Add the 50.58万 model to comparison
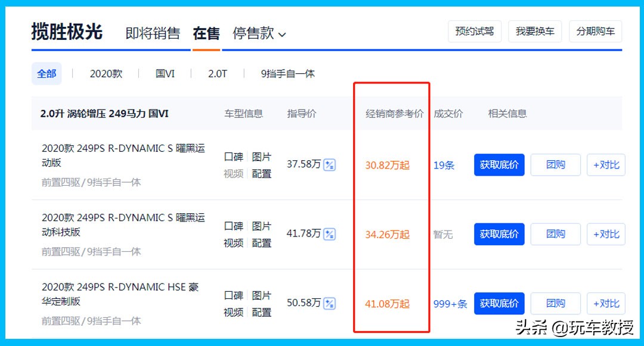Viewport: 644px width, 346px height. (x=606, y=303)
